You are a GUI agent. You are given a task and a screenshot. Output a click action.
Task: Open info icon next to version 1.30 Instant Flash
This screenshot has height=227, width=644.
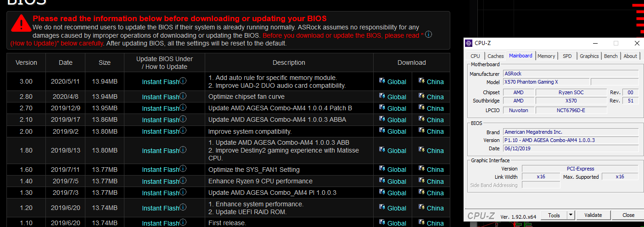pyautogui.click(x=183, y=192)
